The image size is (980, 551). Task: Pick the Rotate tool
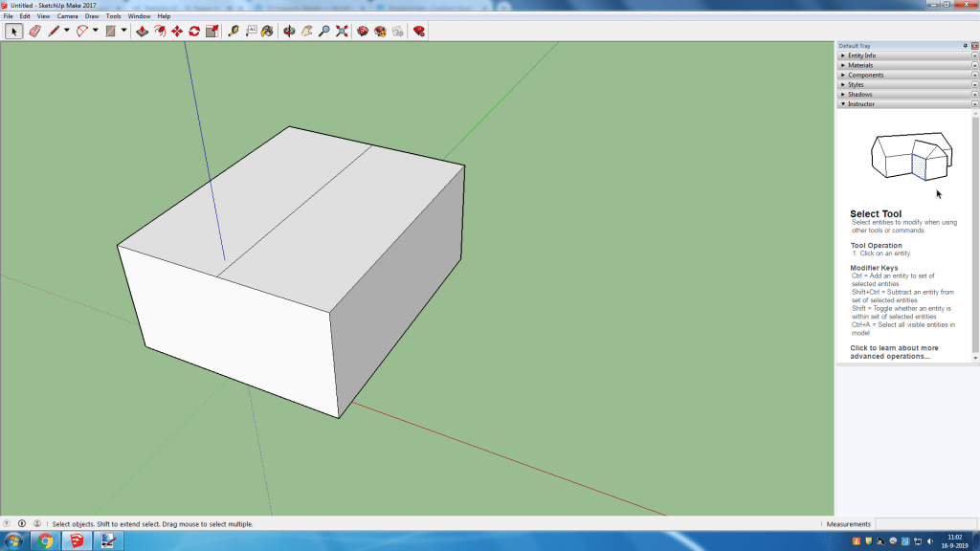(x=194, y=32)
